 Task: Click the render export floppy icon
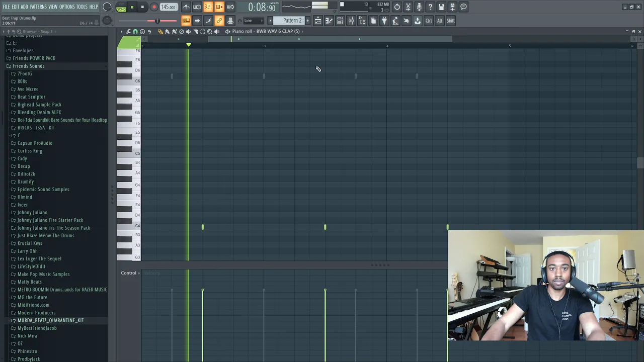(452, 7)
